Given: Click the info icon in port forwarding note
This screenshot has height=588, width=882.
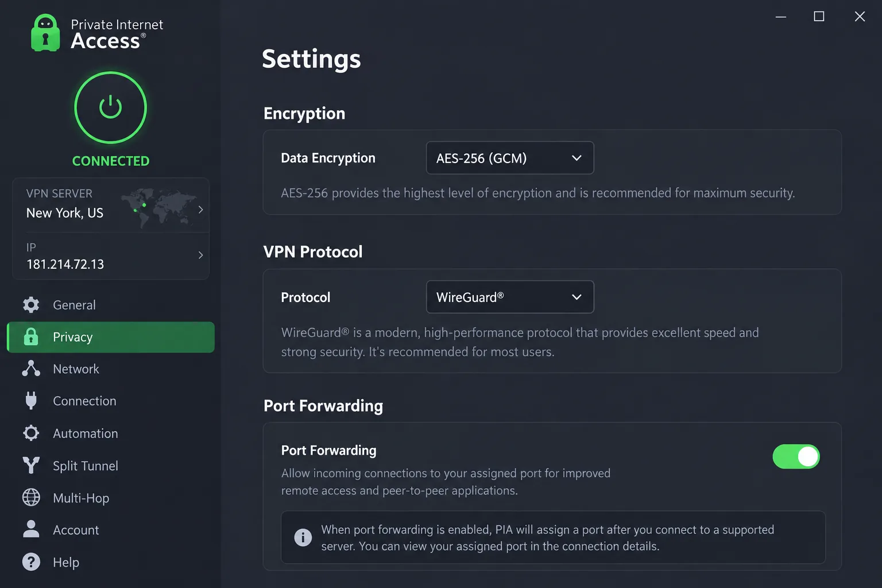Looking at the screenshot, I should click(303, 537).
